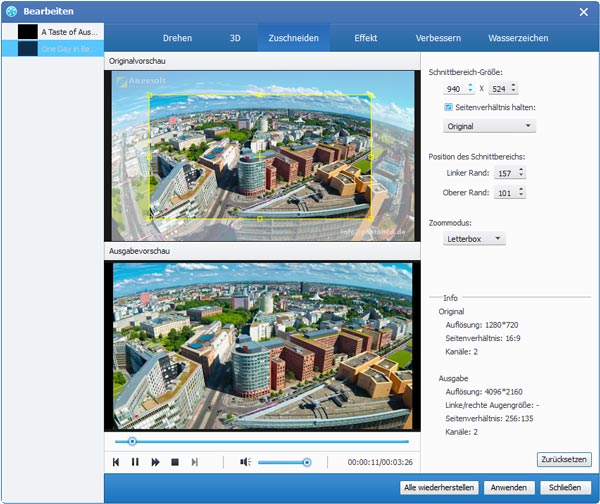Click the 'Originalvorschau' label
The width and height of the screenshot is (600, 504).
[x=137, y=61]
